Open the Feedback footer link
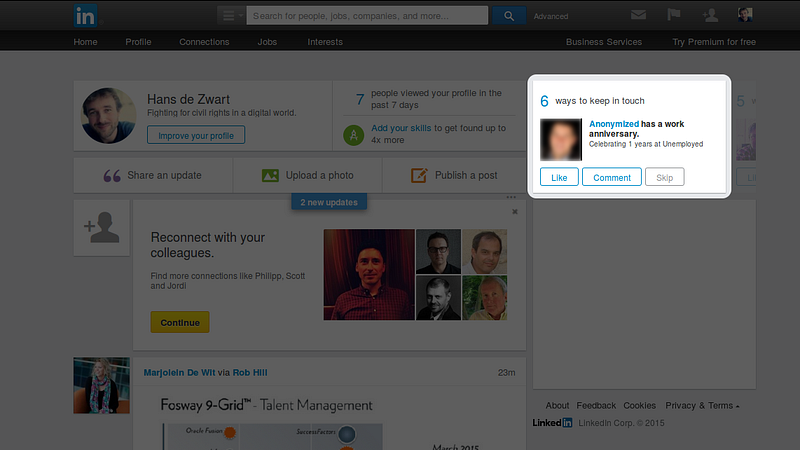The image size is (800, 450). (596, 406)
